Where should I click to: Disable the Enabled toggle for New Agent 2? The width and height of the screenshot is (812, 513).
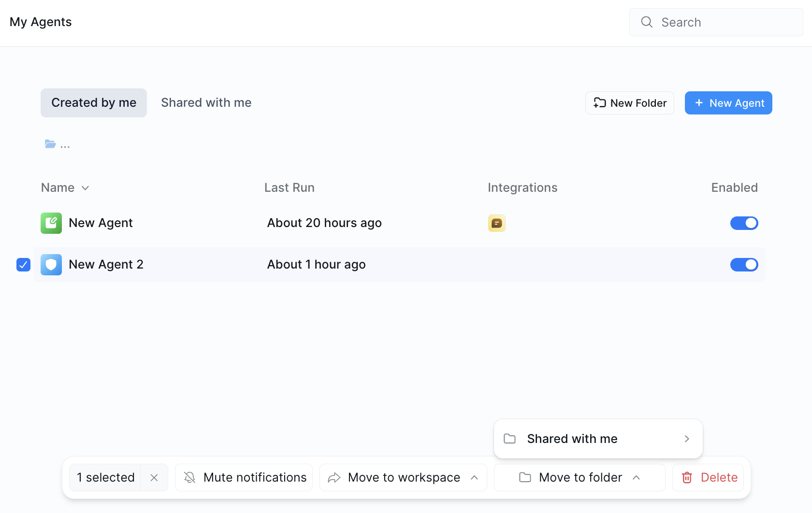[x=744, y=264]
